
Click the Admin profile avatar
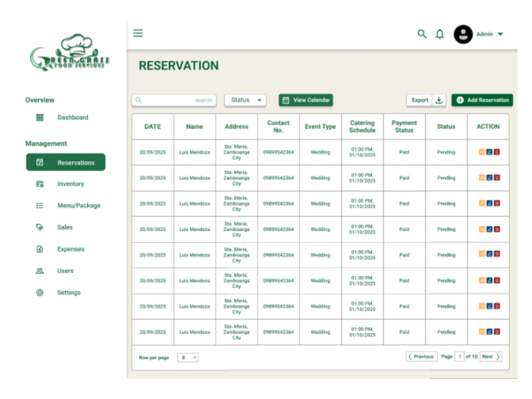[463, 34]
